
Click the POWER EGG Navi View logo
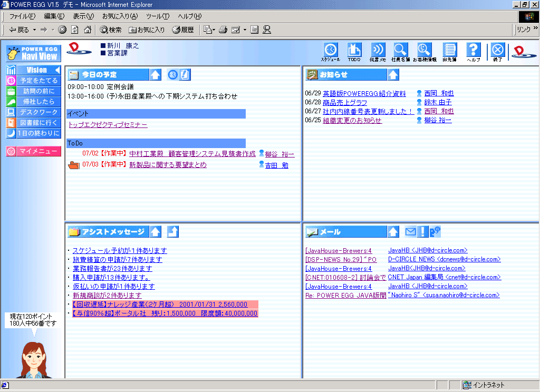click(33, 54)
